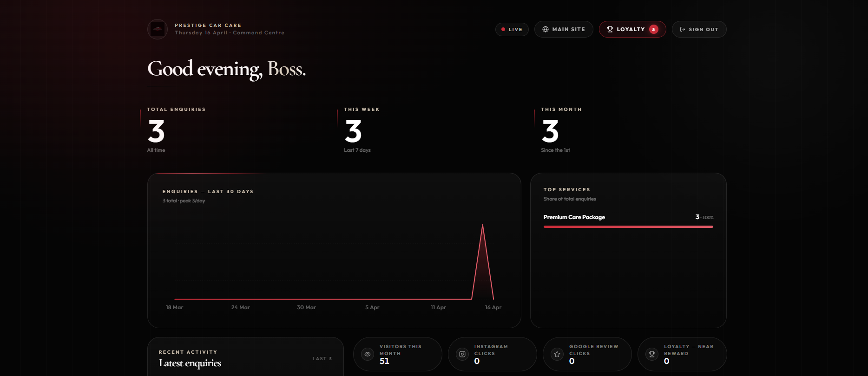Click the 'RECENT ACTIVITY' label
The height and width of the screenshot is (376, 868).
(x=188, y=352)
